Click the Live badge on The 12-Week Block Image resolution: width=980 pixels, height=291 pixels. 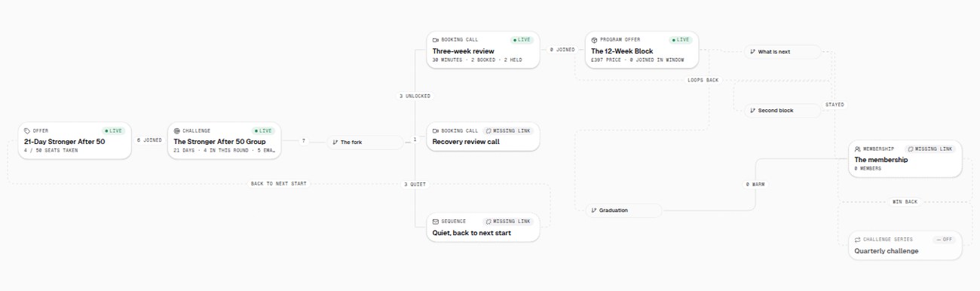tap(681, 40)
